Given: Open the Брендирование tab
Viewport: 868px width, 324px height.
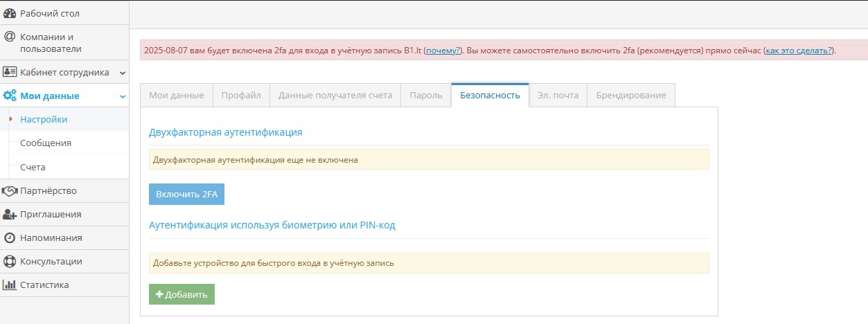Looking at the screenshot, I should point(630,96).
